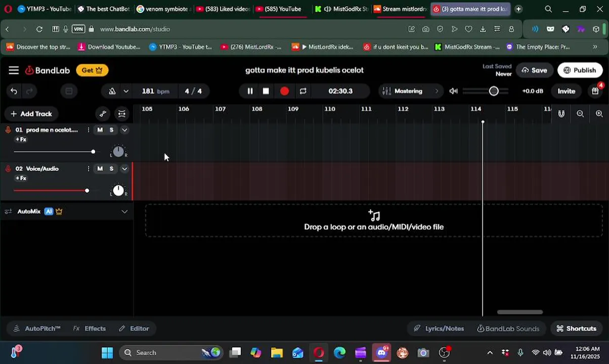Toggle the metronome
609x364 pixels.
tap(112, 91)
